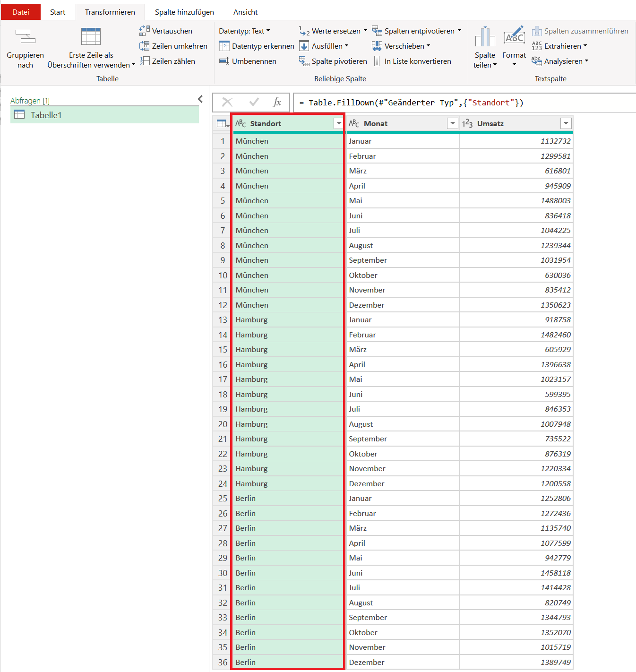Image resolution: width=636 pixels, height=672 pixels.
Task: Click the Gruppieren nach icon
Action: pos(26,36)
